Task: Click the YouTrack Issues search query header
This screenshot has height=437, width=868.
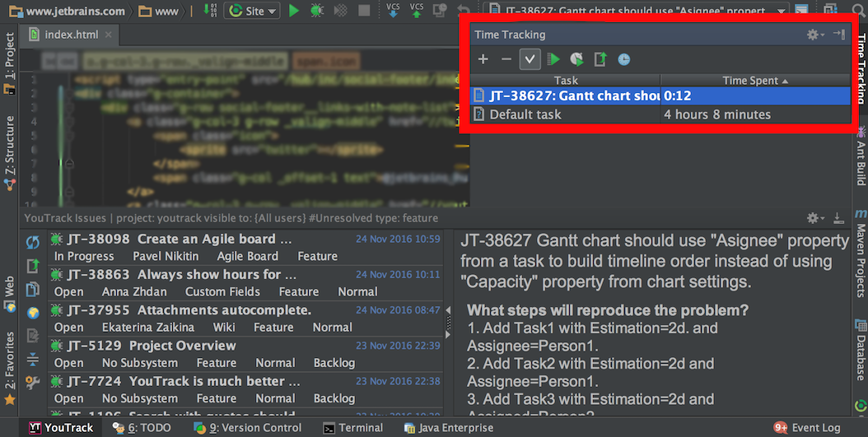Action: (x=231, y=218)
